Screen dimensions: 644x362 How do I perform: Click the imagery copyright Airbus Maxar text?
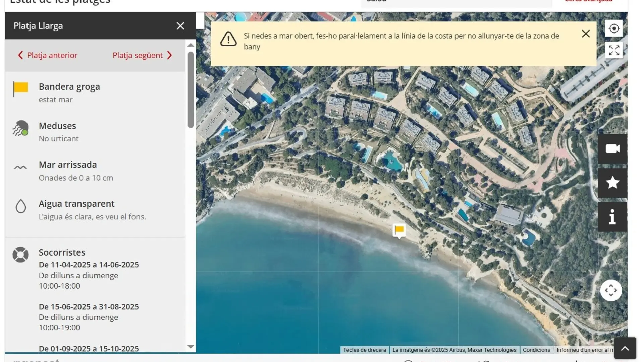[454, 350]
